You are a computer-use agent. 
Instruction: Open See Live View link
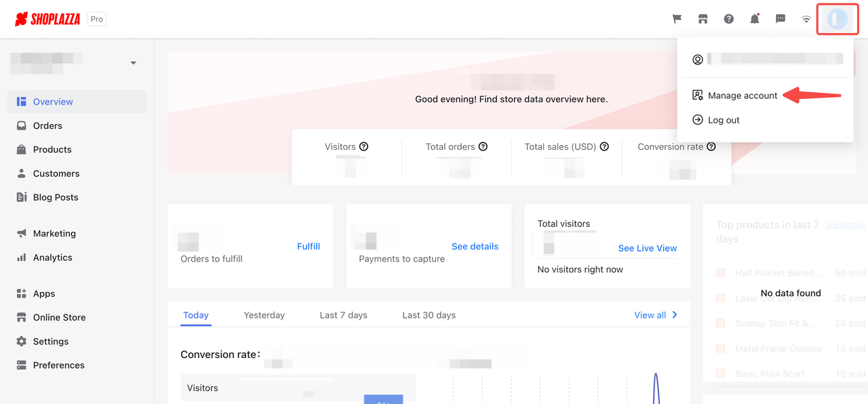[x=648, y=248]
